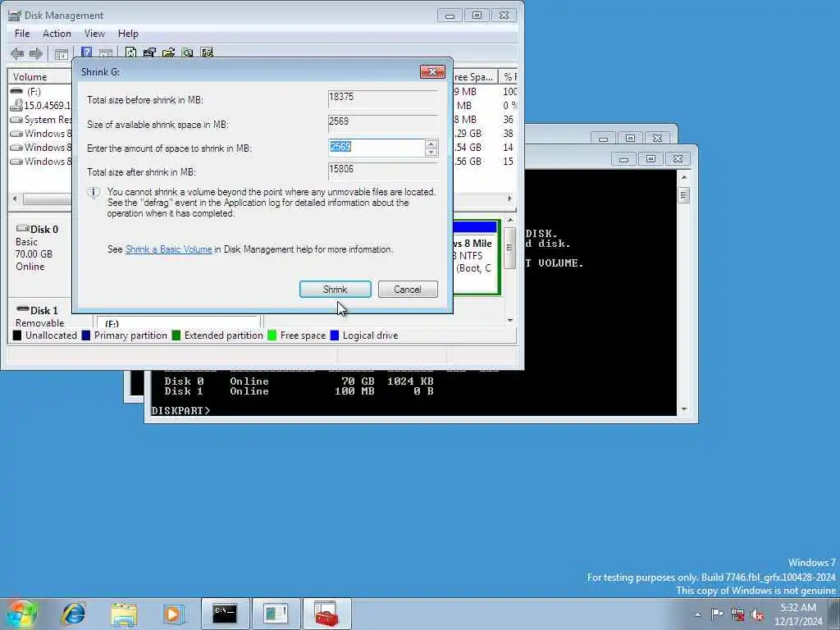Screen dimensions: 840x630
Task: Increase shrink amount with spinner up arrow
Action: (x=431, y=144)
